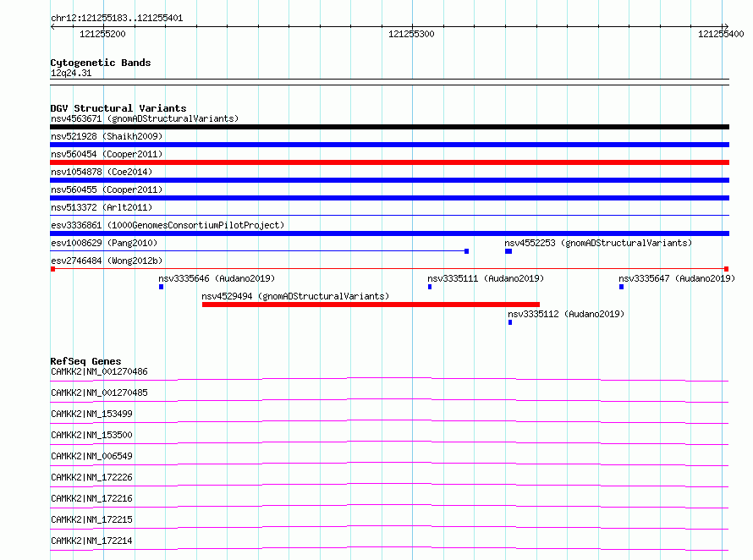
Task: Click blue end marker of esv1008629
Action: click(x=467, y=251)
